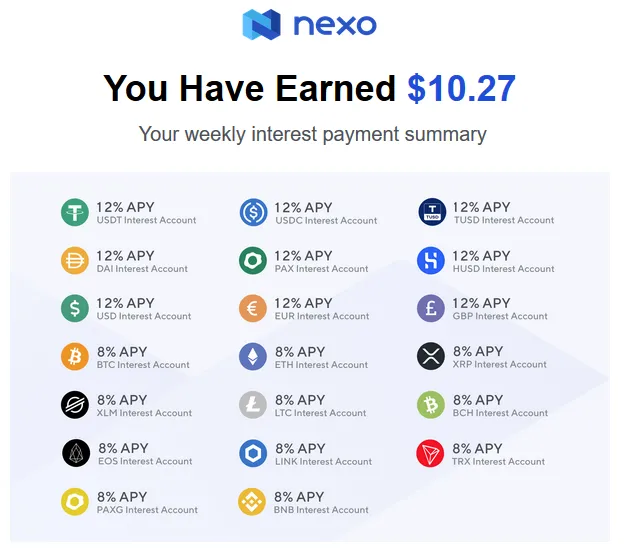Open the GBP Interest Account label
Image resolution: width=633 pixels, height=557 pixels.
point(500,316)
